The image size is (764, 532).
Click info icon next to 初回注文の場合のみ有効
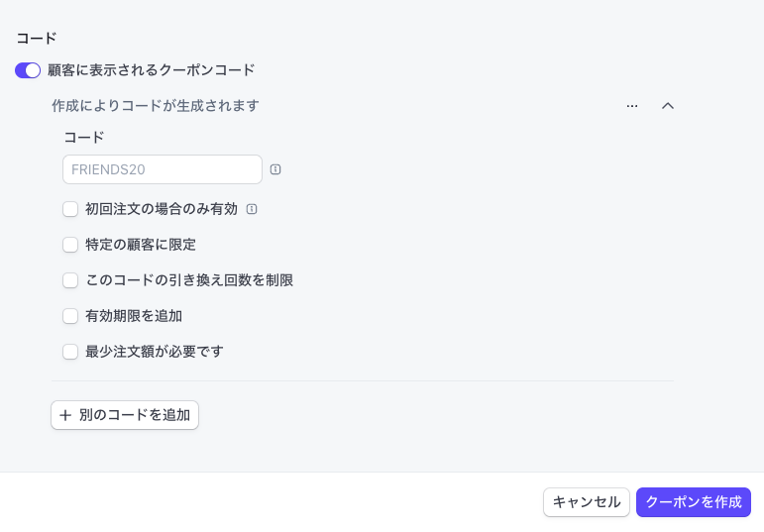[x=252, y=209]
